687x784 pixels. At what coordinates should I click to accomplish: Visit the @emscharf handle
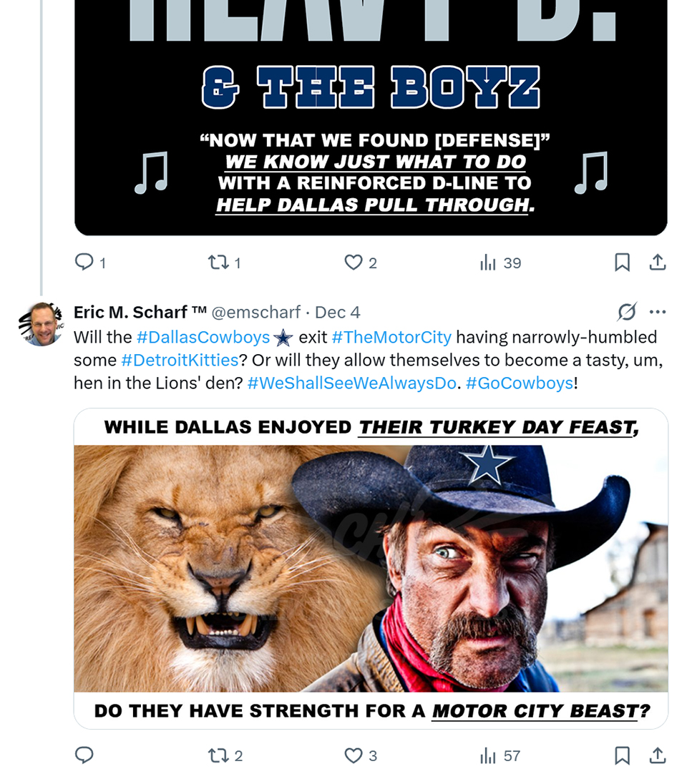tap(255, 312)
